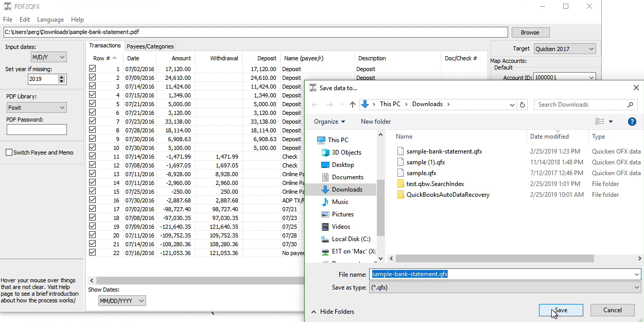Uncheck the row 22 transaction checkbox
Screen dimensions: 644x322
click(93, 252)
